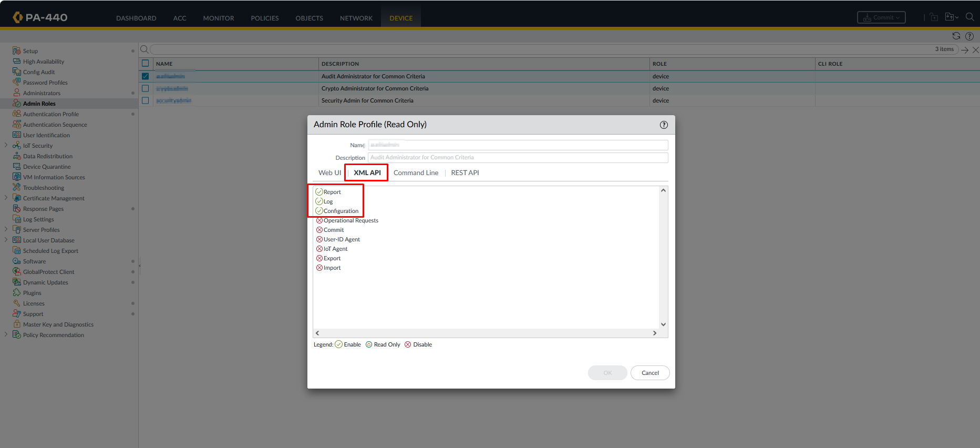980x448 pixels.
Task: Open the Admin Roles tree item
Action: [39, 104]
